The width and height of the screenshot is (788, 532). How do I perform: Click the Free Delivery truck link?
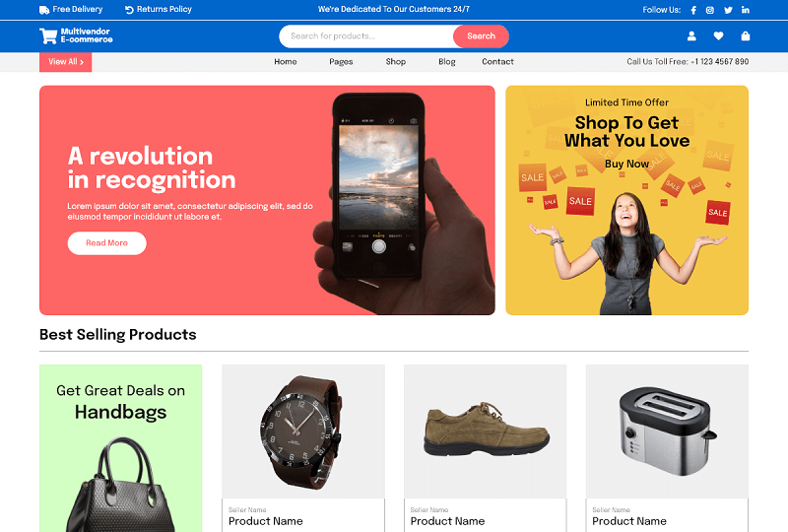click(71, 10)
